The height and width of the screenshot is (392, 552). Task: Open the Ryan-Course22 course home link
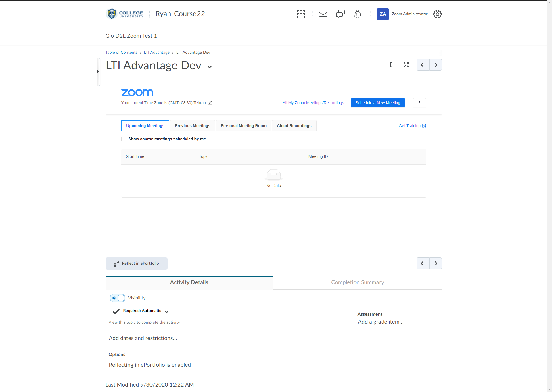click(x=180, y=14)
